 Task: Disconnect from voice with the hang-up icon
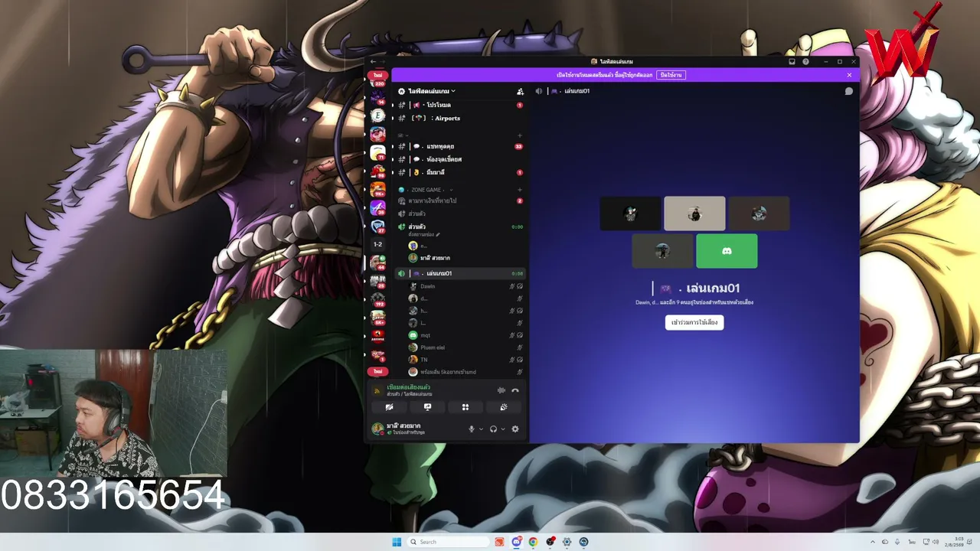(515, 390)
